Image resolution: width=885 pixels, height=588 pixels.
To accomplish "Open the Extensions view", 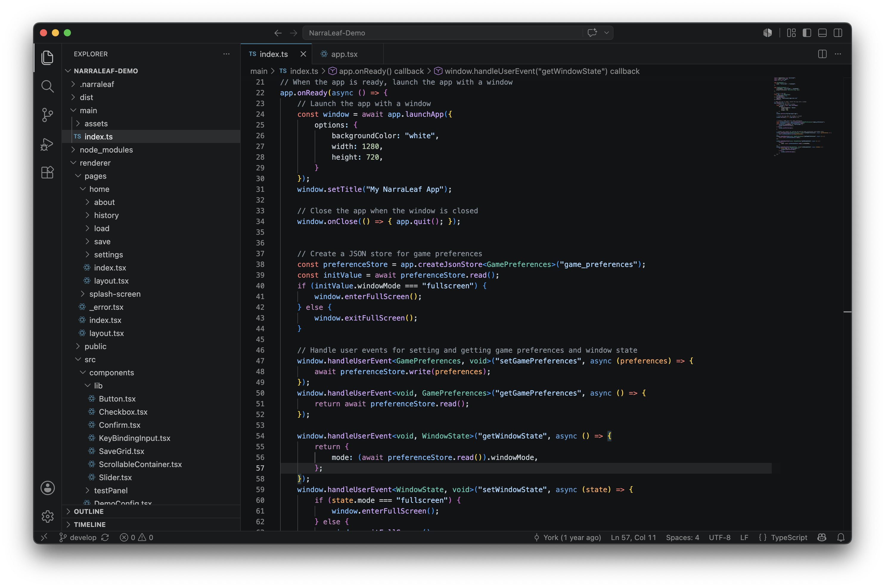I will coord(47,172).
